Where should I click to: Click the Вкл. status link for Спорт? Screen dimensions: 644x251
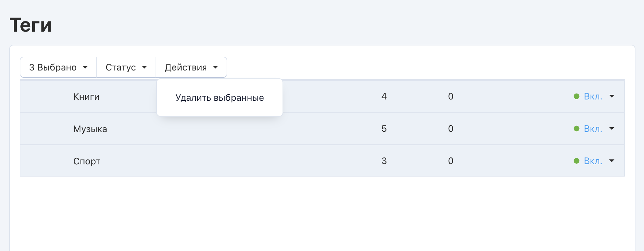pos(593,161)
